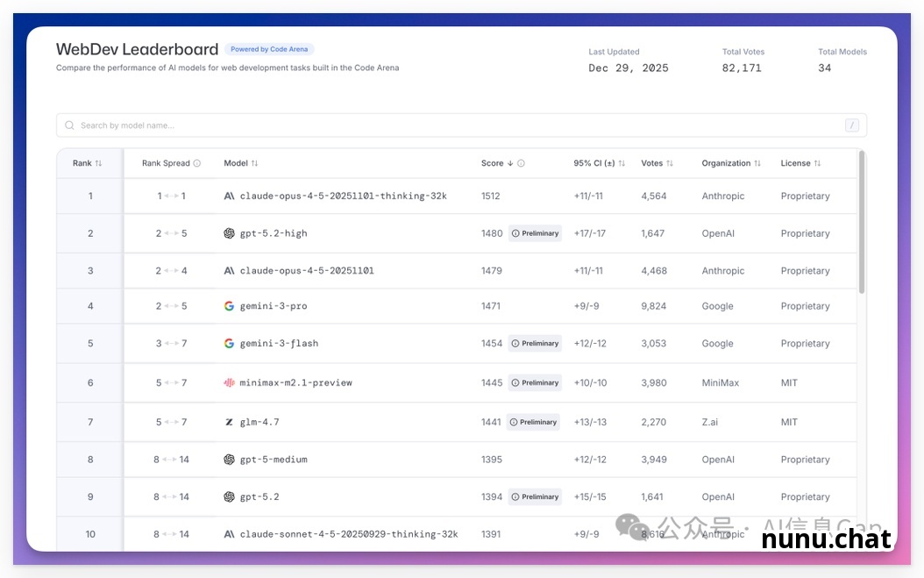924x578 pixels.
Task: Click Anthropic logo beside claude-opus-4-5-20251101
Action: click(229, 271)
